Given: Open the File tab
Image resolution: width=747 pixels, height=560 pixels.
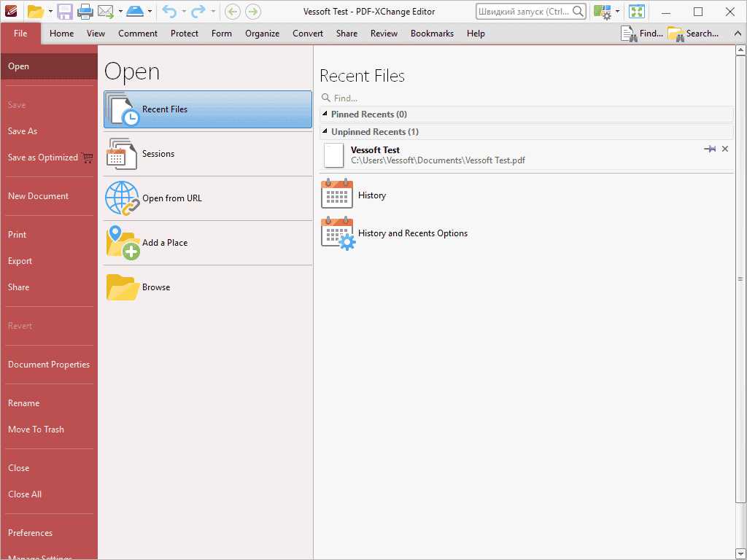Looking at the screenshot, I should click(20, 34).
